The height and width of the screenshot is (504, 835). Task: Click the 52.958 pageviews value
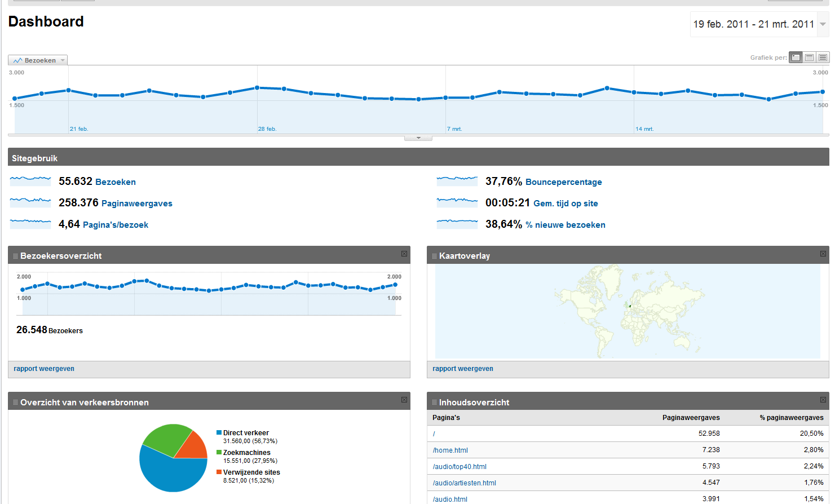click(x=709, y=434)
